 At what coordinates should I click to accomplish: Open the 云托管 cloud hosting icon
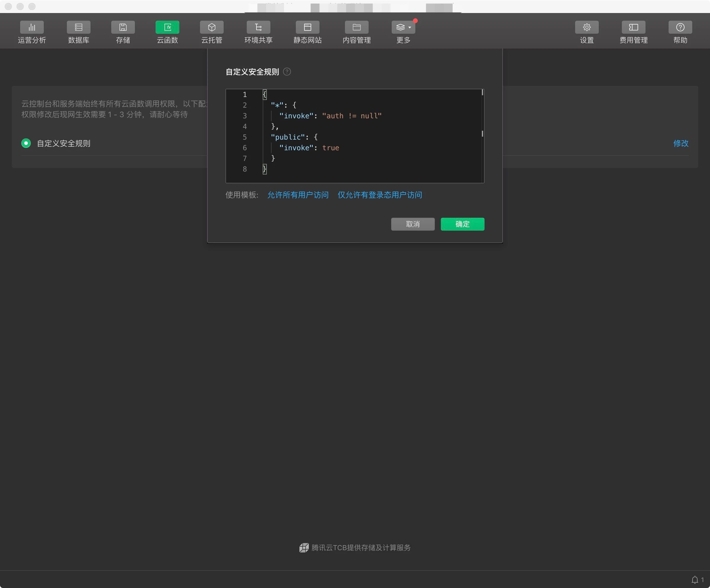[212, 28]
